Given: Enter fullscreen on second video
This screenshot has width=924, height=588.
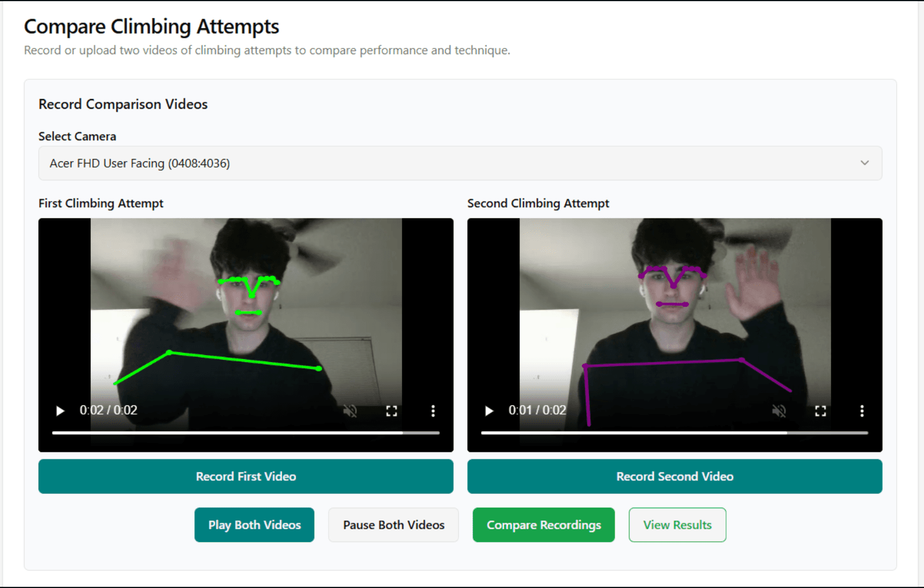Looking at the screenshot, I should pyautogui.click(x=820, y=411).
